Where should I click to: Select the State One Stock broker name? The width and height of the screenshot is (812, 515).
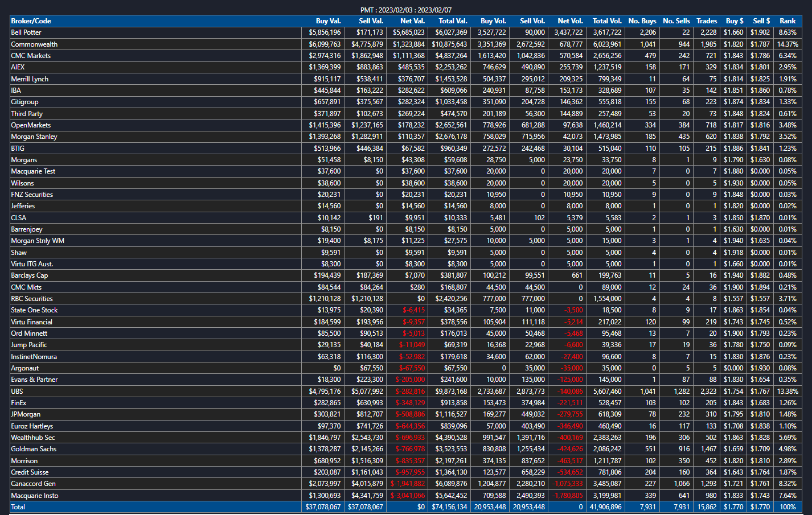click(34, 310)
